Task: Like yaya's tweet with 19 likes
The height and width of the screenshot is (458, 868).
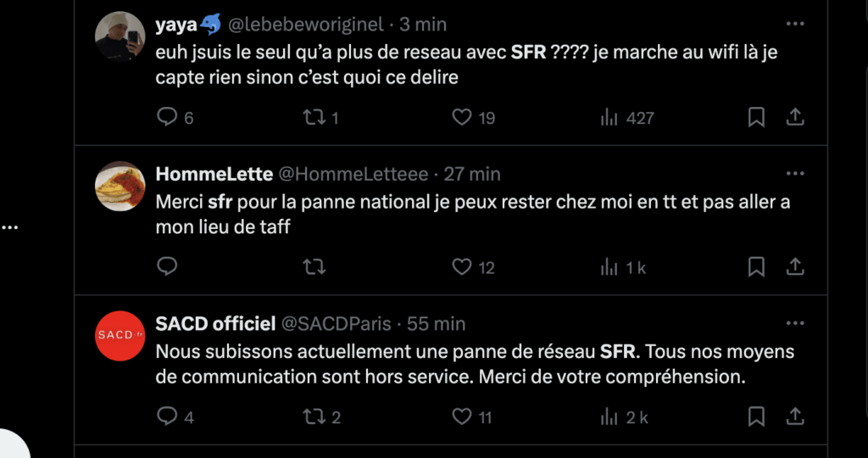Action: coord(462,118)
